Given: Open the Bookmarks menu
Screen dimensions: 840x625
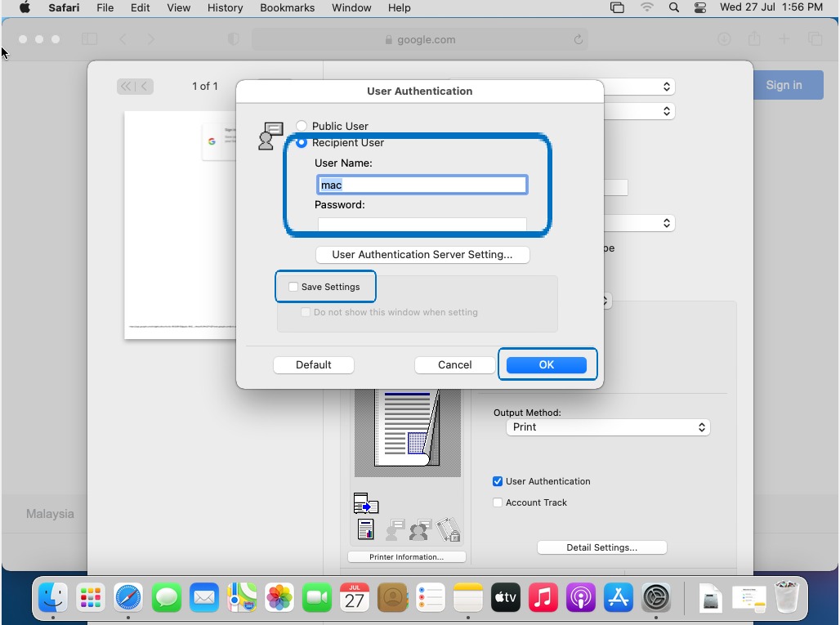Looking at the screenshot, I should (x=287, y=7).
